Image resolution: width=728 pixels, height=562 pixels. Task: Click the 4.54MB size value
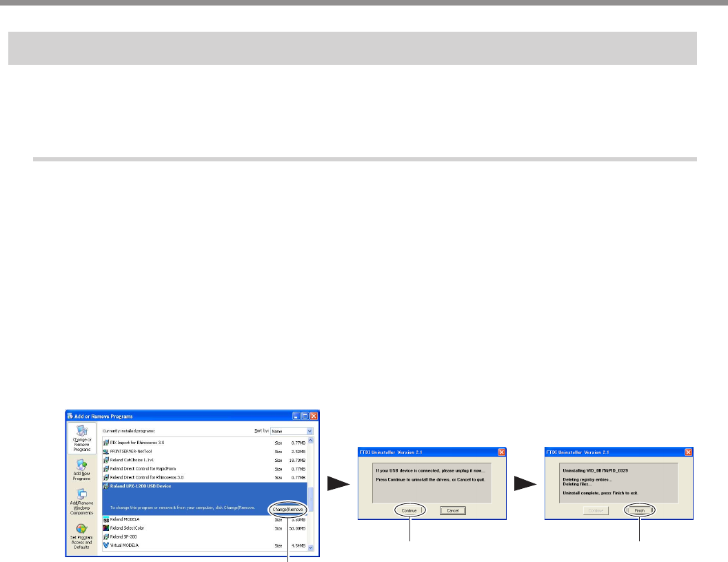298,545
